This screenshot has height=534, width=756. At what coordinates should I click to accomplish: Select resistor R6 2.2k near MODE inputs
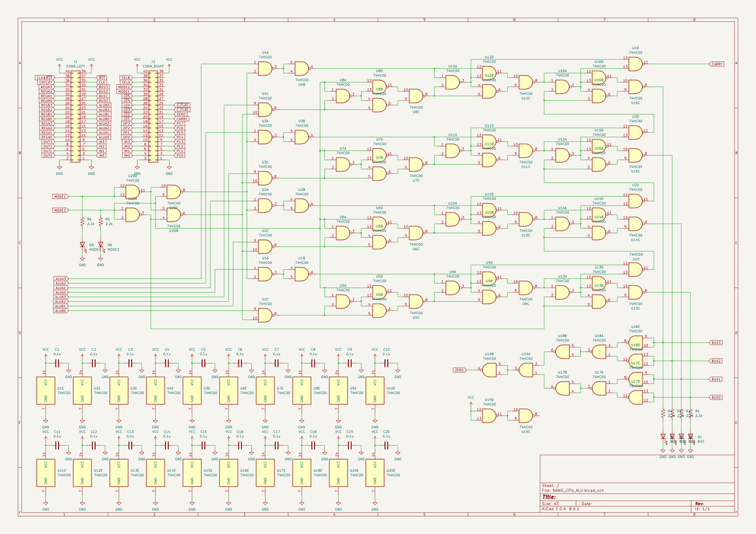click(x=83, y=222)
